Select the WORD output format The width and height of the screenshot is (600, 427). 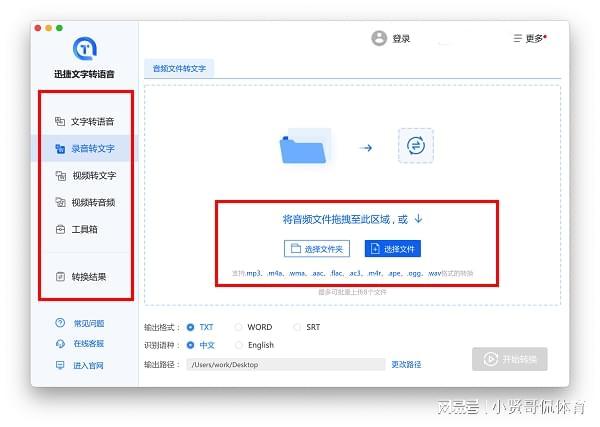(x=254, y=327)
